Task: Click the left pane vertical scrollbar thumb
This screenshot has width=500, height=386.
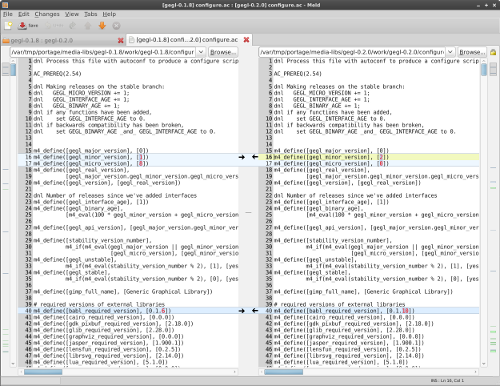Action: [13, 70]
